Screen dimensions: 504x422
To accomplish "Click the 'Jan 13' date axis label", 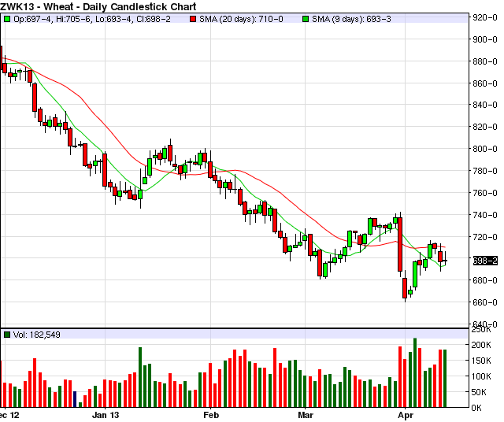I will click(x=106, y=415).
